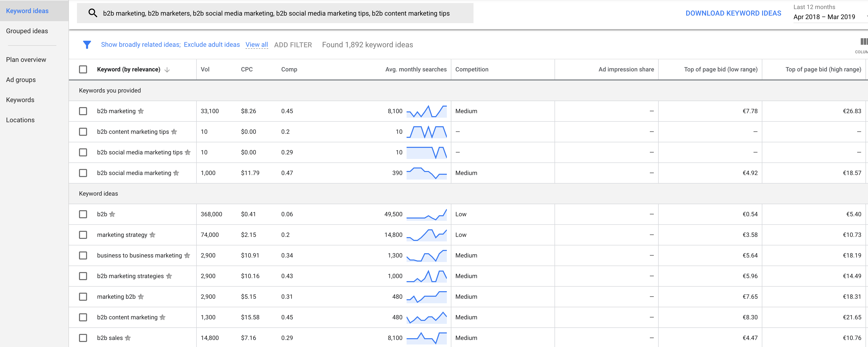The height and width of the screenshot is (347, 868).
Task: Star the marketing b2b keyword
Action: pos(141,297)
